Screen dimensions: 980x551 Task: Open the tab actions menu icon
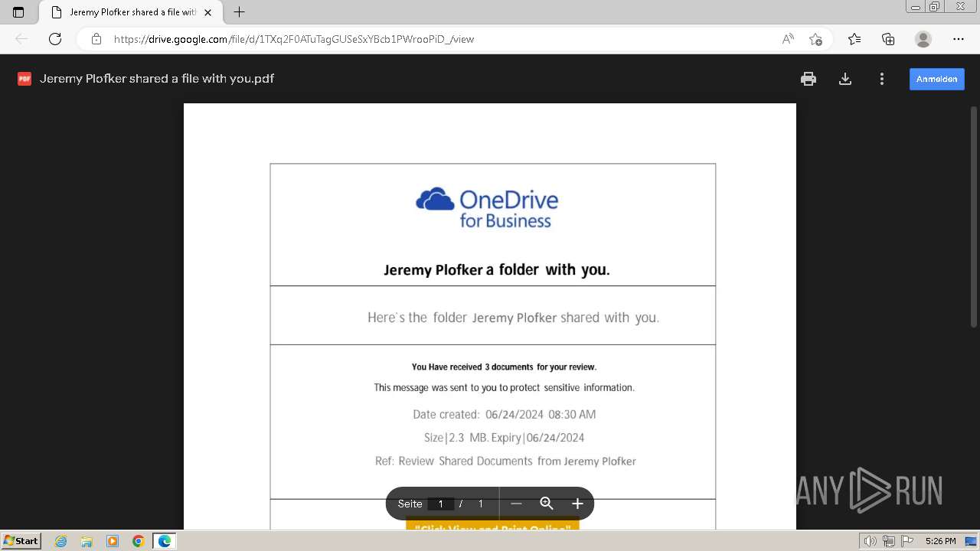coord(18,12)
